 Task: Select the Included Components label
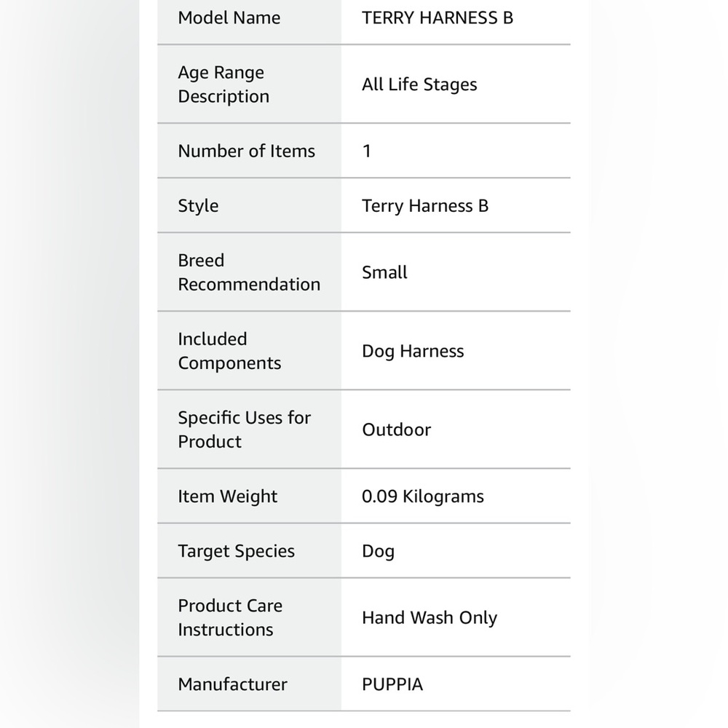(x=229, y=351)
